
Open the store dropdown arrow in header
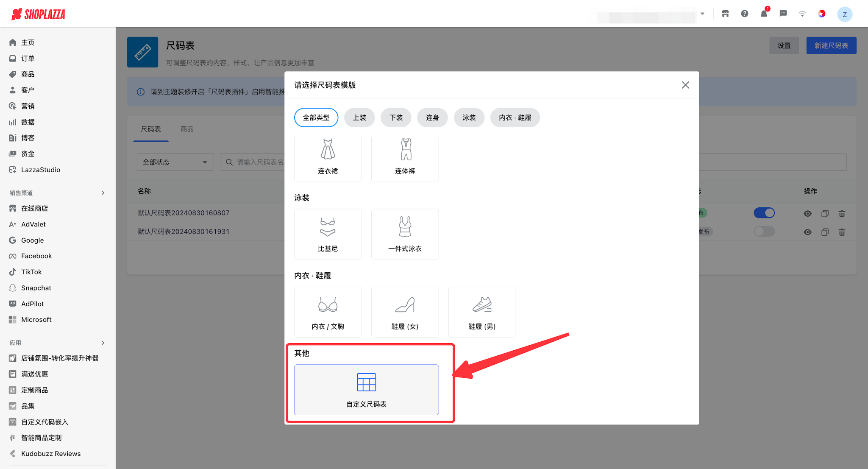pyautogui.click(x=702, y=14)
